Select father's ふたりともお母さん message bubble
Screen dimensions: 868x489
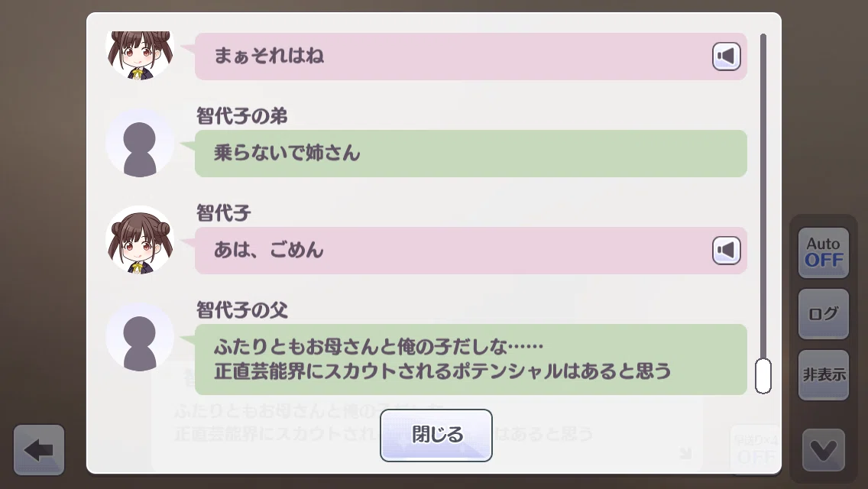471,359
